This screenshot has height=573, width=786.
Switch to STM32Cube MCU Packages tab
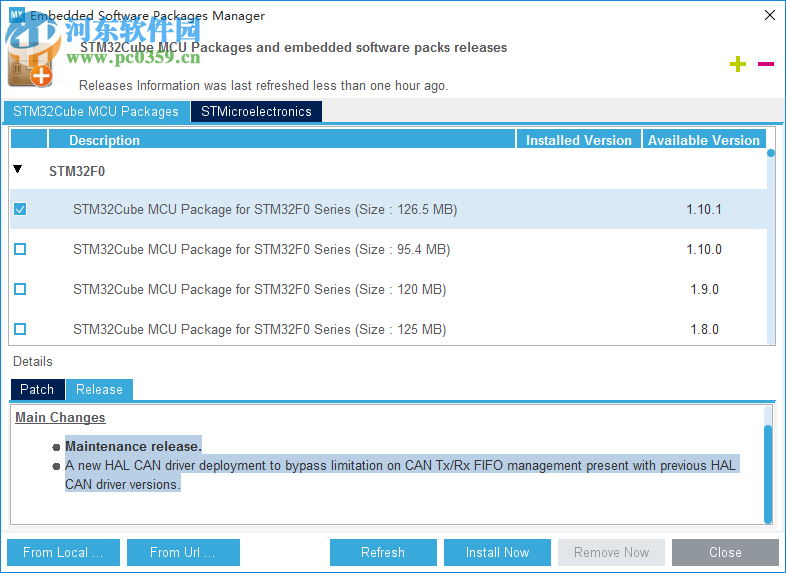coord(96,111)
